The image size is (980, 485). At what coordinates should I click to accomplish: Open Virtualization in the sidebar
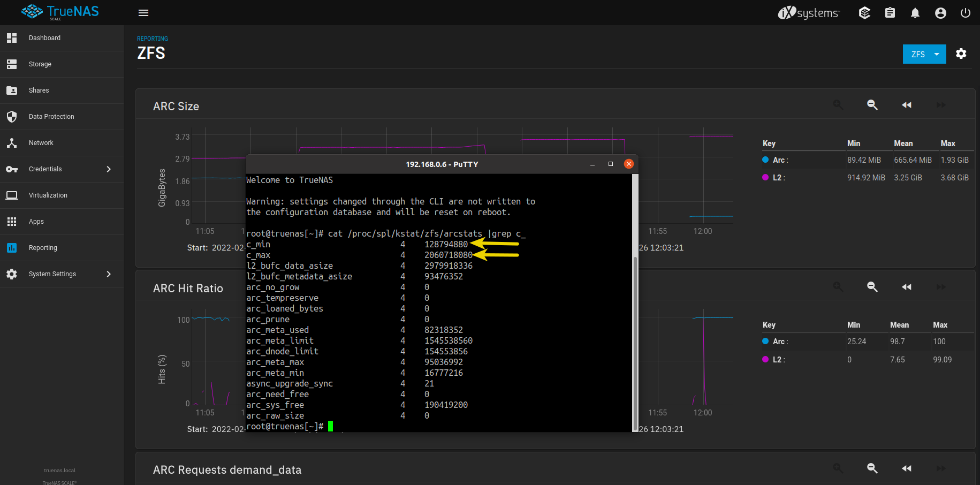[62, 195]
